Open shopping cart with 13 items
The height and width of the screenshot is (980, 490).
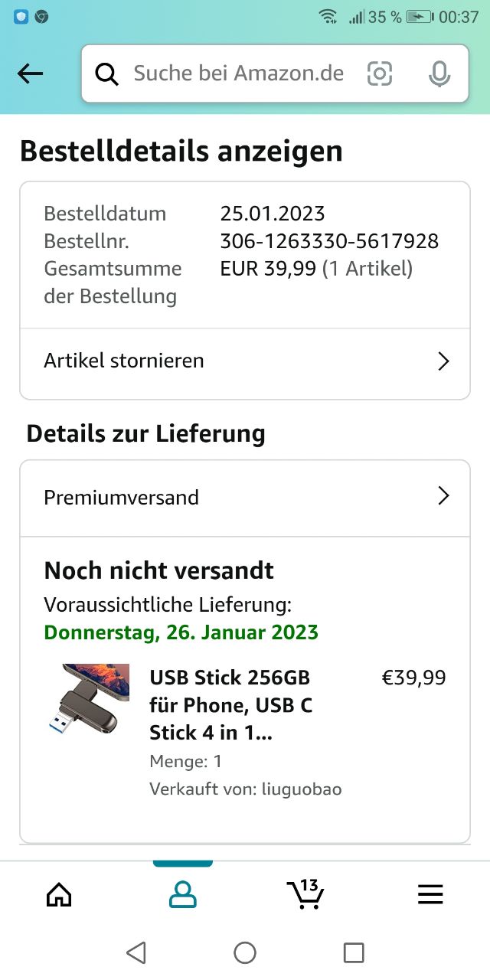(305, 894)
